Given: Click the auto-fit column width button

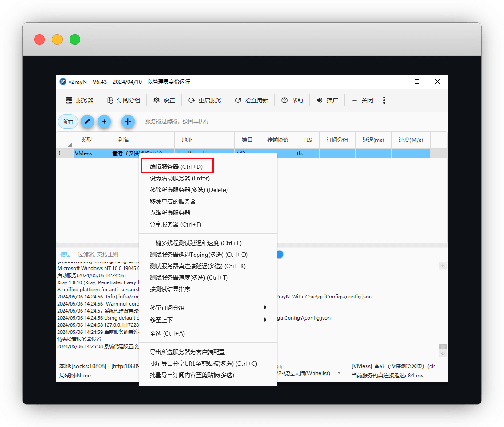Looking at the screenshot, I should click(x=128, y=121).
